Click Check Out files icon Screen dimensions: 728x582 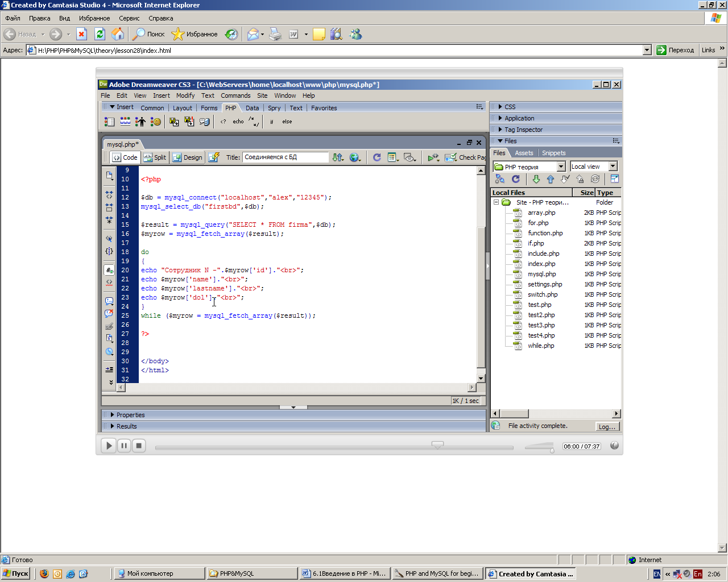(x=565, y=179)
